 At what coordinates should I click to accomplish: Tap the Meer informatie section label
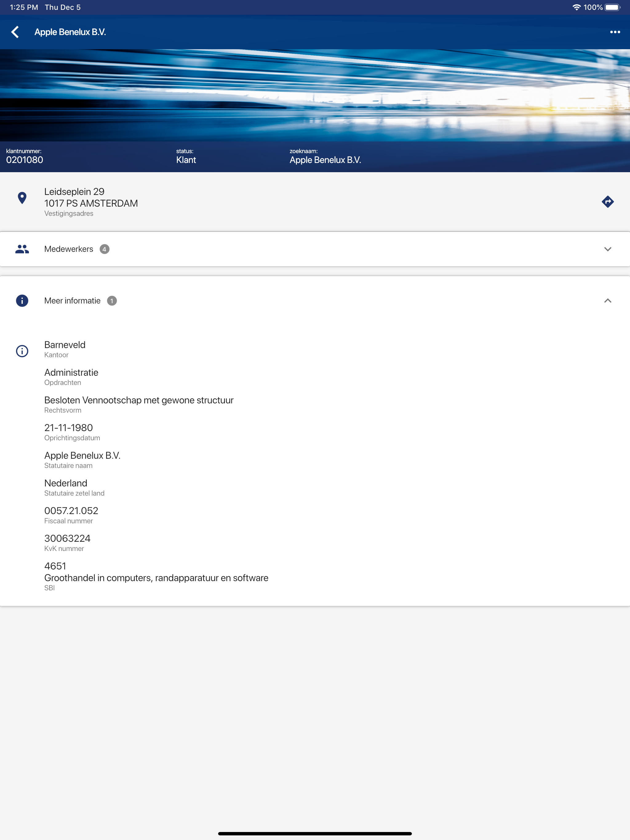[x=72, y=301]
